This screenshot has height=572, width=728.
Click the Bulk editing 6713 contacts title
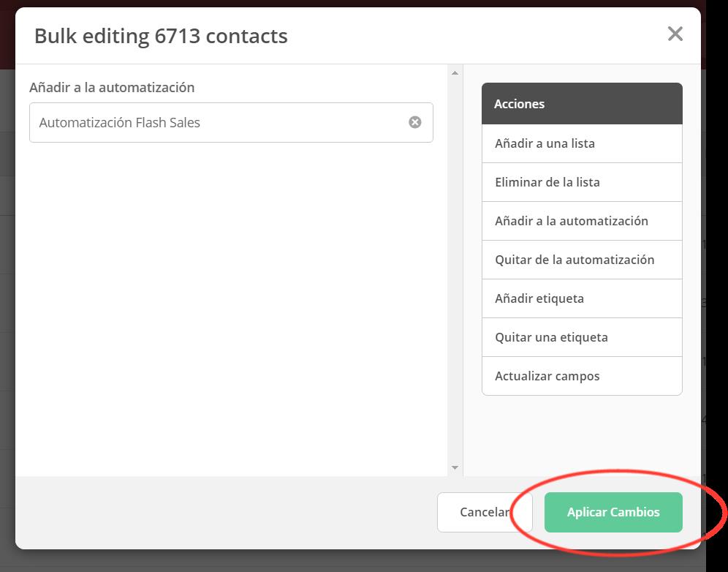pos(161,36)
